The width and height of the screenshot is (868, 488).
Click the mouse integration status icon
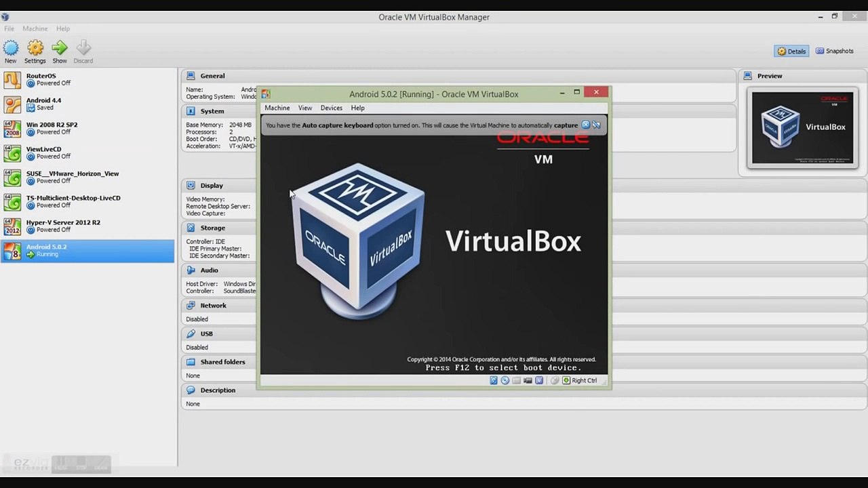coord(555,380)
